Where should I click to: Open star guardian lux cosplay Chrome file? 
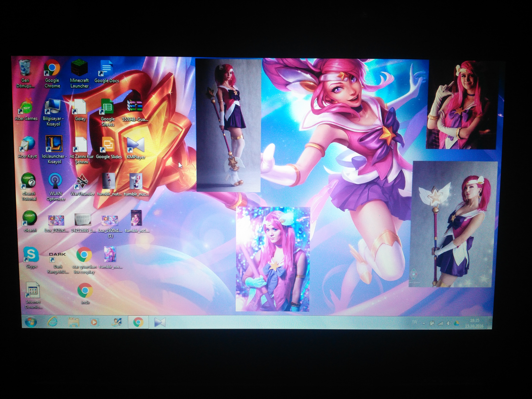[84, 261]
